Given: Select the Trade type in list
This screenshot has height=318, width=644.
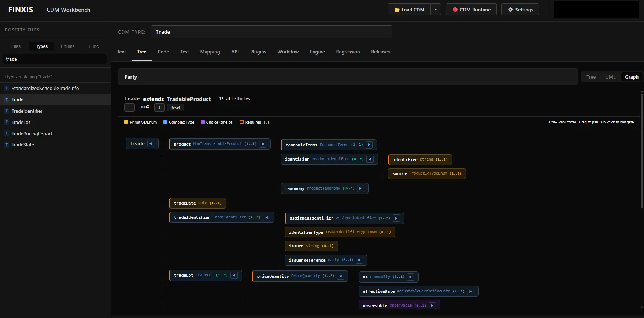Looking at the screenshot, I should 55,100.
